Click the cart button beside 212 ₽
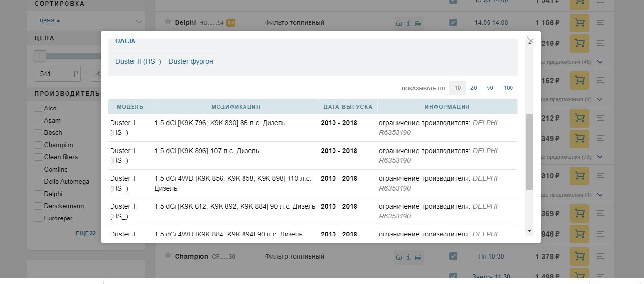 579,118
